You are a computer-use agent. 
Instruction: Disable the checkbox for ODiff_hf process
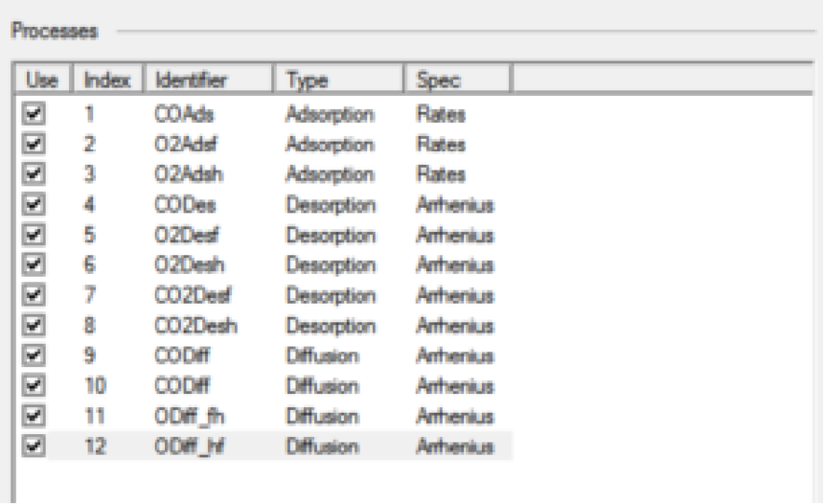[30, 447]
